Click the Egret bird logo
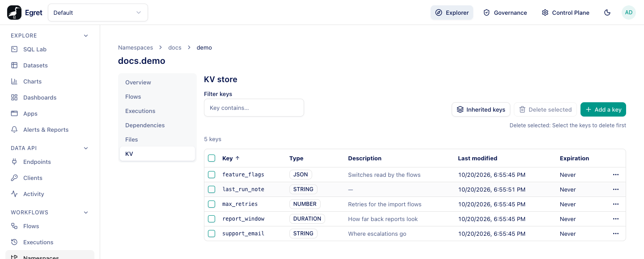This screenshot has height=259, width=644. pos(14,13)
